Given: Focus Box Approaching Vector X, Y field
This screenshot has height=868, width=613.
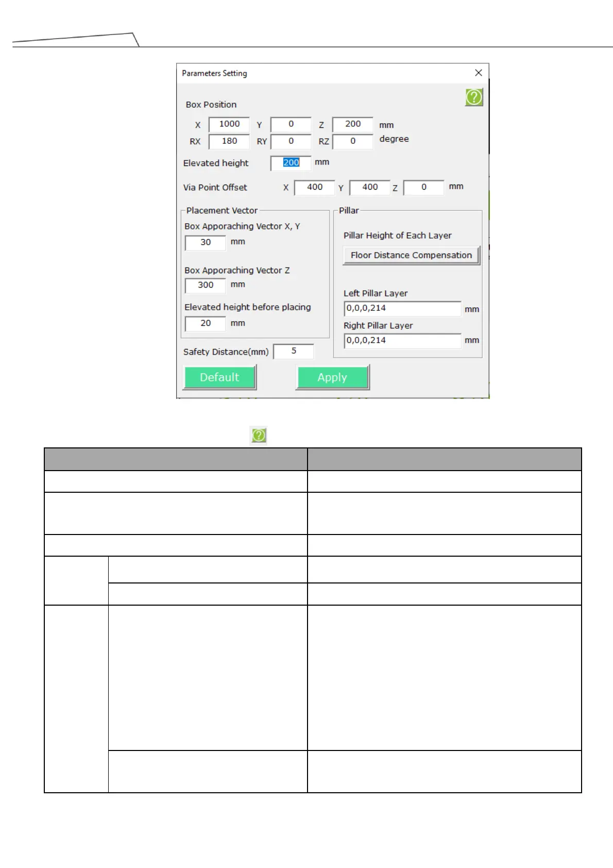Looking at the screenshot, I should pos(206,243).
